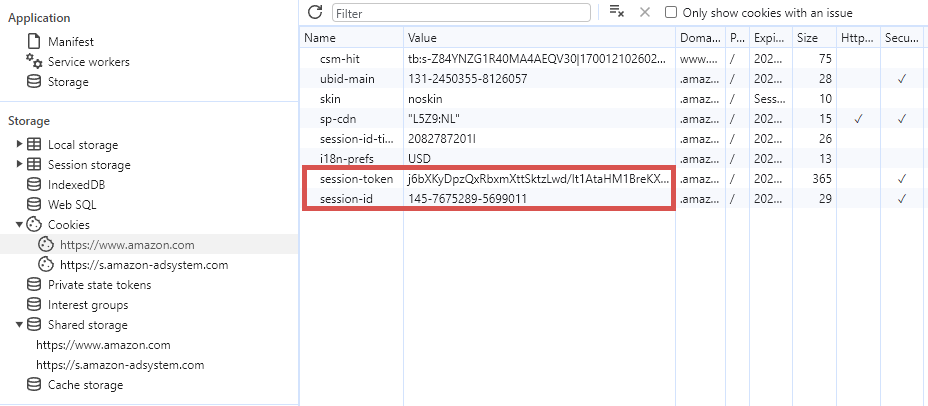Select Web SQL database item
The height and width of the screenshot is (406, 928).
[x=72, y=205]
